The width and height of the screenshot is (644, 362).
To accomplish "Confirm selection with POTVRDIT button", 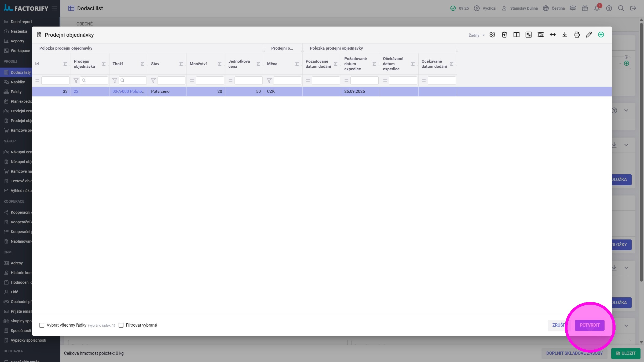I will coord(590,325).
